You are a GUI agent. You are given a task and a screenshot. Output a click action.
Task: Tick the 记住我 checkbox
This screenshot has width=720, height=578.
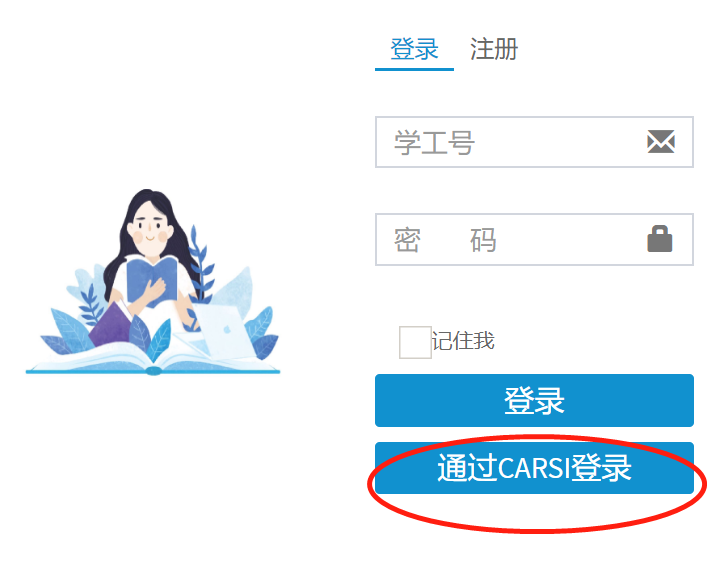coord(415,342)
